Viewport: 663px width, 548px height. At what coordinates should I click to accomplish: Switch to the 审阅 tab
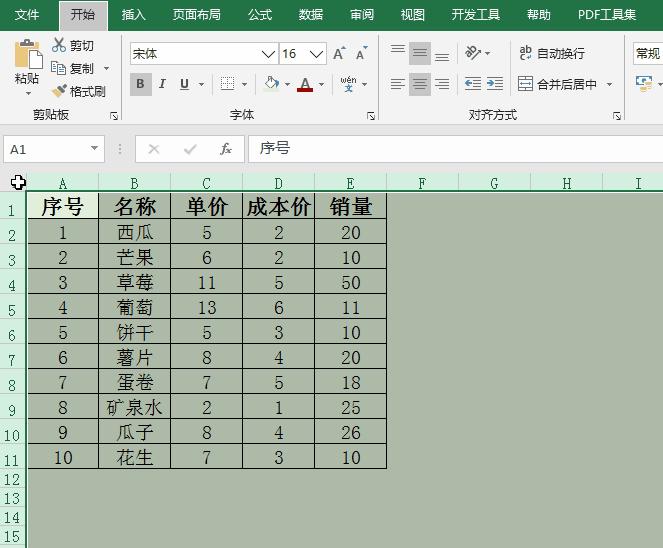pos(362,15)
